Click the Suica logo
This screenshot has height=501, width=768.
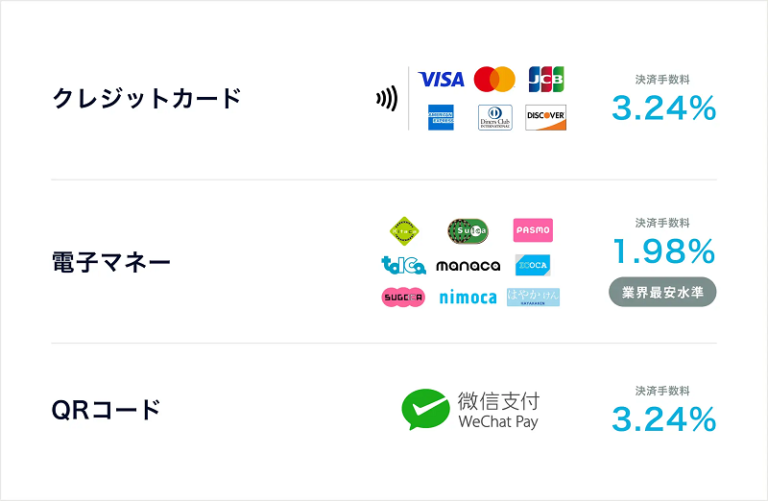pos(468,231)
